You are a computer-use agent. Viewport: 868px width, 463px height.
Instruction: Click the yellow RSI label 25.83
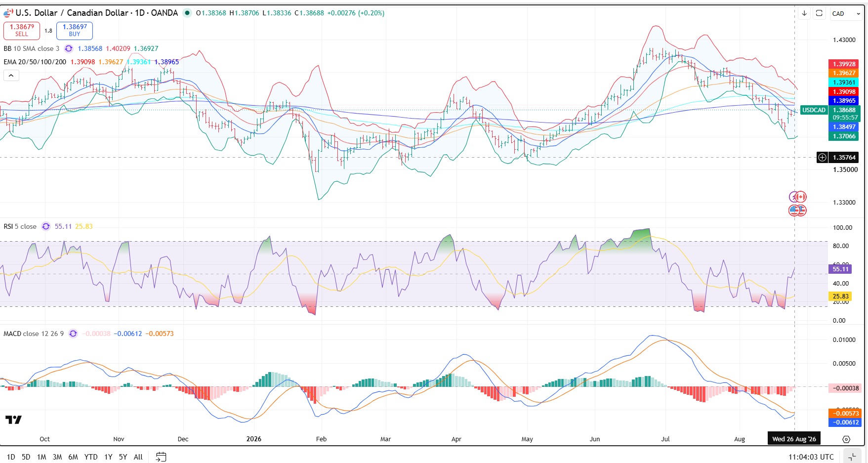[840, 296]
